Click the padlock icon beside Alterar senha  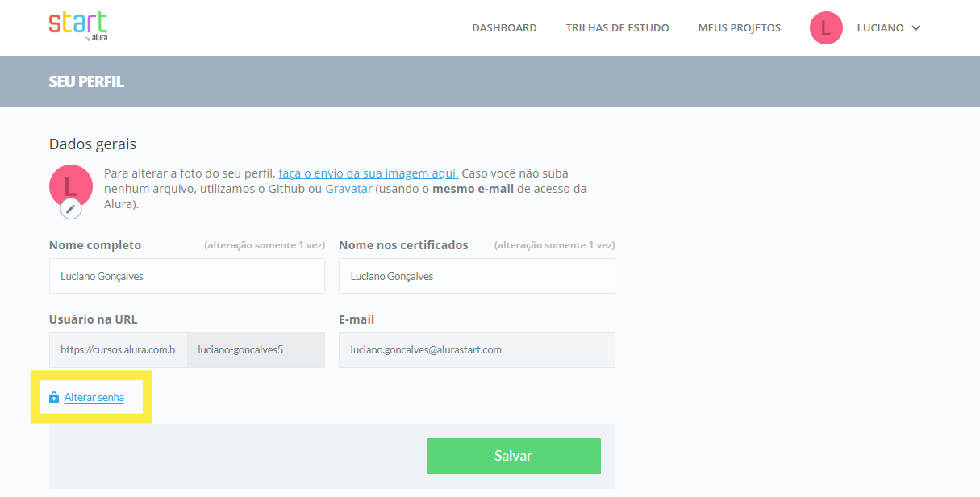coord(54,397)
